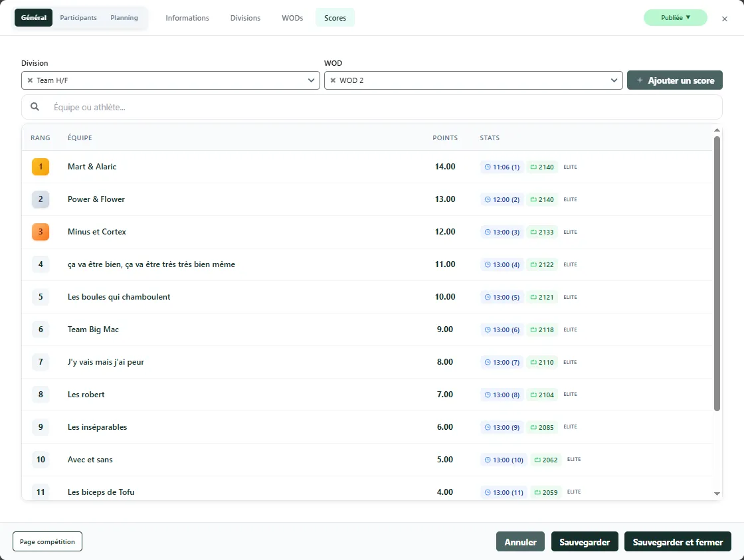Click the 11:06 time badge for Mart & Alaric
This screenshot has width=744, height=560.
(x=502, y=167)
